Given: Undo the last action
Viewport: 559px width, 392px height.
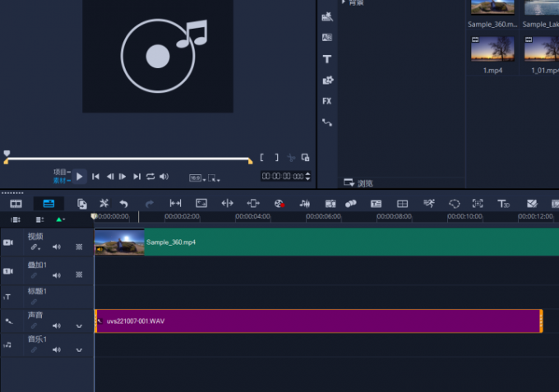Looking at the screenshot, I should click(x=123, y=204).
